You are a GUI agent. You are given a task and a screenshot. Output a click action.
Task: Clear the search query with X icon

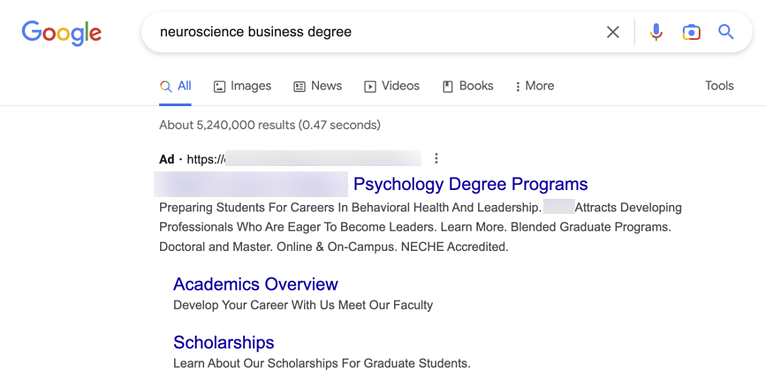point(613,32)
